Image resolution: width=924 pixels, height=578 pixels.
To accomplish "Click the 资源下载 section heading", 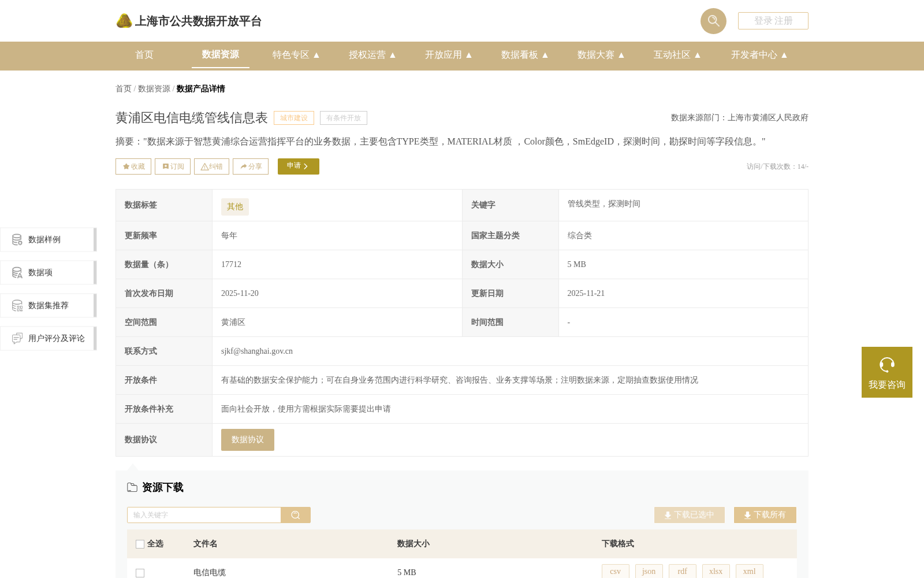I will click(x=163, y=488).
